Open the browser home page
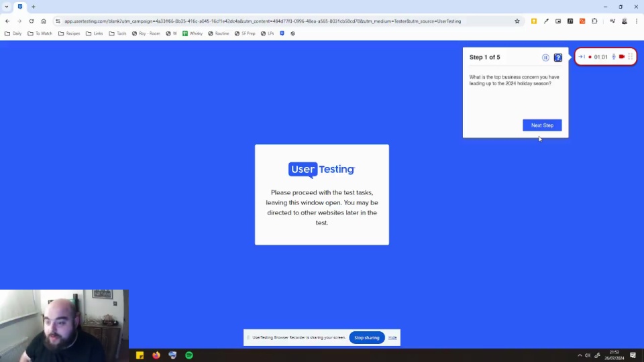644x362 pixels. pyautogui.click(x=44, y=21)
